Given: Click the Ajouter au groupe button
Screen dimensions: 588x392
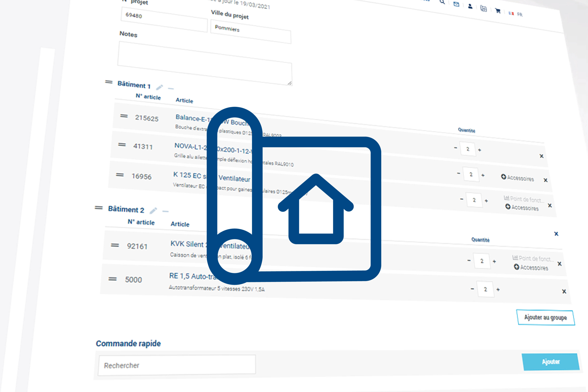Looking at the screenshot, I should [x=545, y=318].
